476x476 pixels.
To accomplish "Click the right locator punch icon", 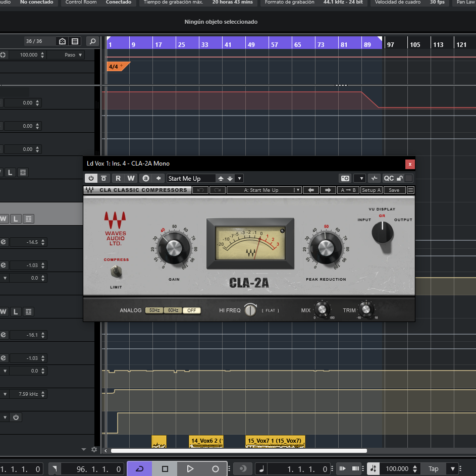I will [55, 469].
